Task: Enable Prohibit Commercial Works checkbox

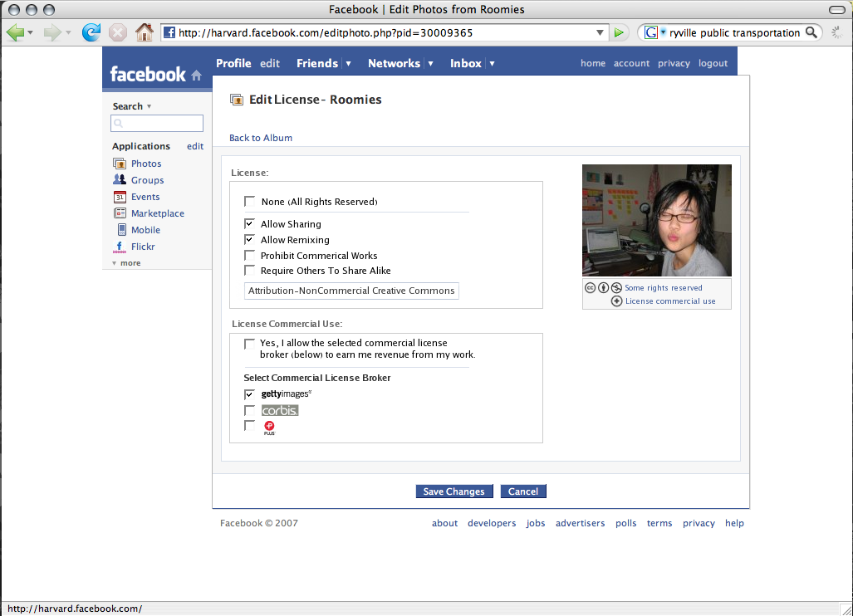Action: pyautogui.click(x=250, y=255)
